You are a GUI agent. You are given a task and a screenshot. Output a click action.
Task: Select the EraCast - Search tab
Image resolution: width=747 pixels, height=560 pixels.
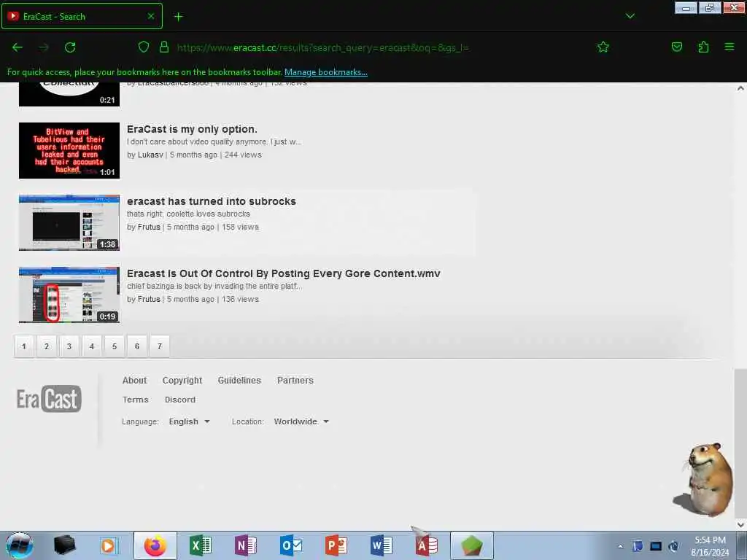(82, 16)
